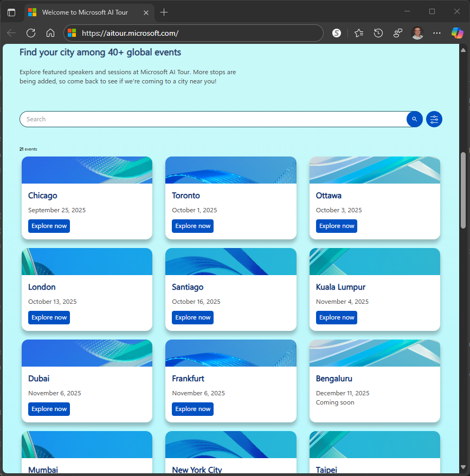Refresh the current page
The height and width of the screenshot is (476, 470).
(31, 33)
